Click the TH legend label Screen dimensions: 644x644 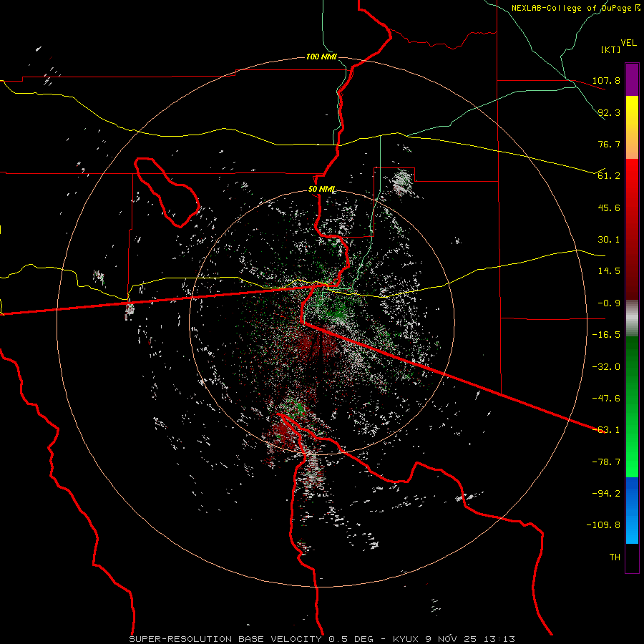point(615,557)
